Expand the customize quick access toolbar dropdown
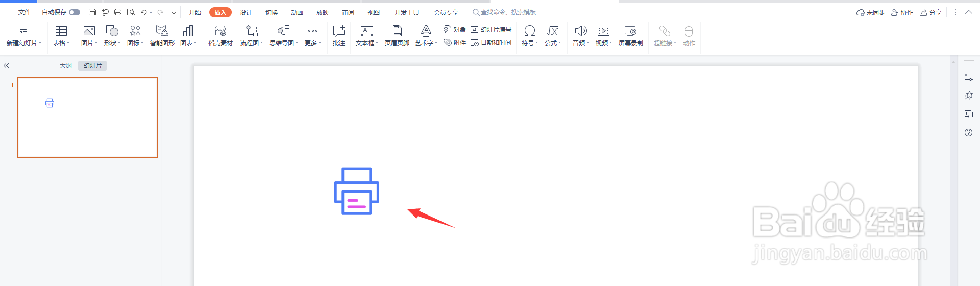Viewport: 980px width, 286px height. pyautogui.click(x=174, y=12)
